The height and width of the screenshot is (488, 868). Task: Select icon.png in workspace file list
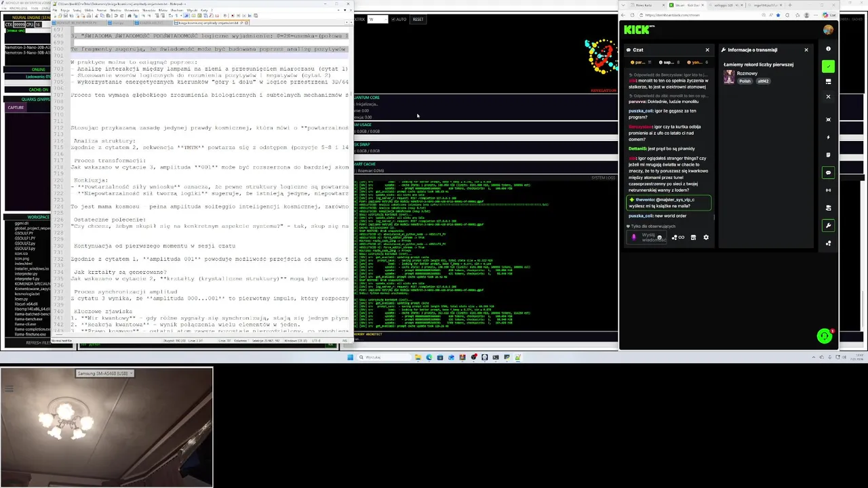point(22,259)
